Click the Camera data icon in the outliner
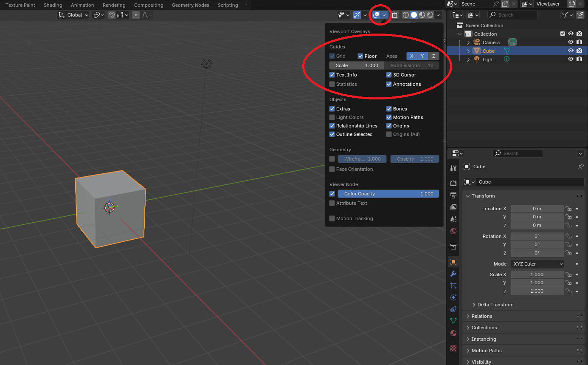This screenshot has width=588, height=365. coord(513,42)
